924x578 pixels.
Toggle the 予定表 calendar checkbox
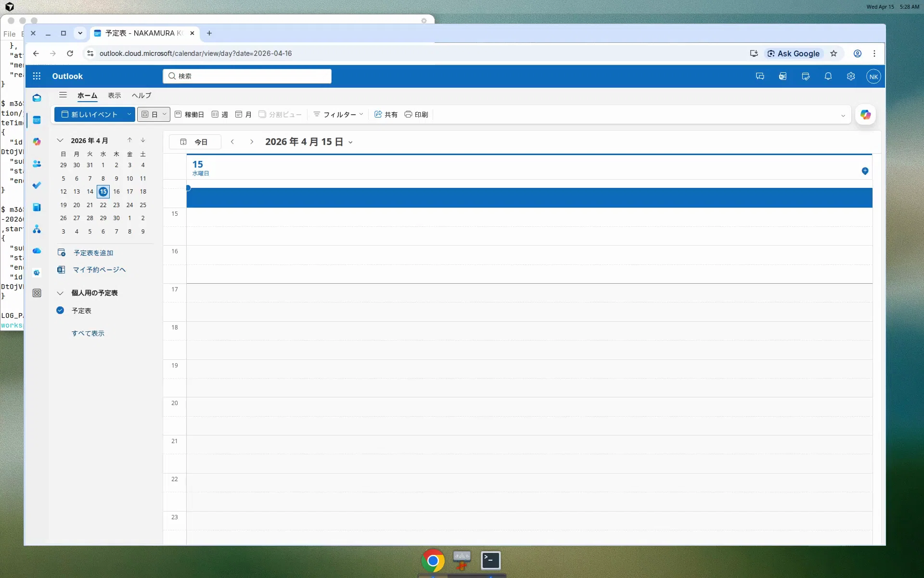pos(60,310)
